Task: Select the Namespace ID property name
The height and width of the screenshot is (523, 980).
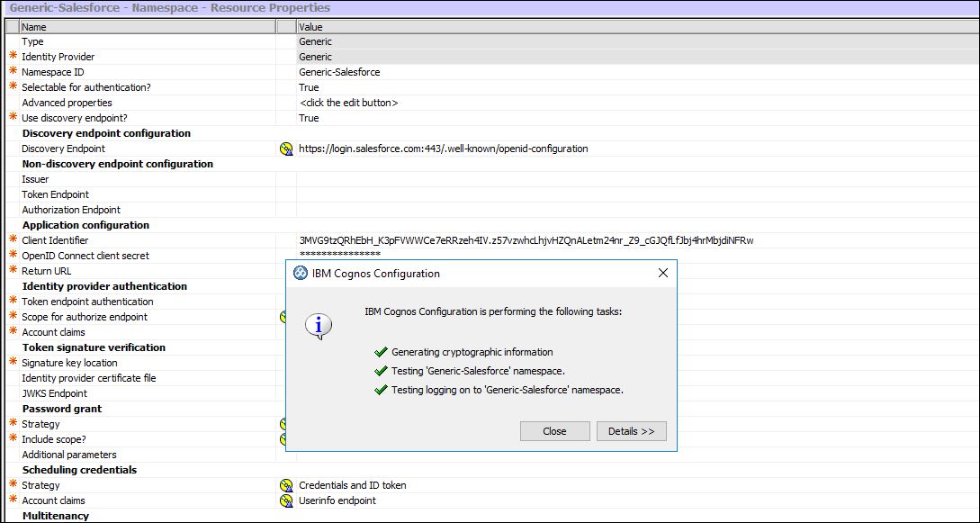Action: coord(53,72)
